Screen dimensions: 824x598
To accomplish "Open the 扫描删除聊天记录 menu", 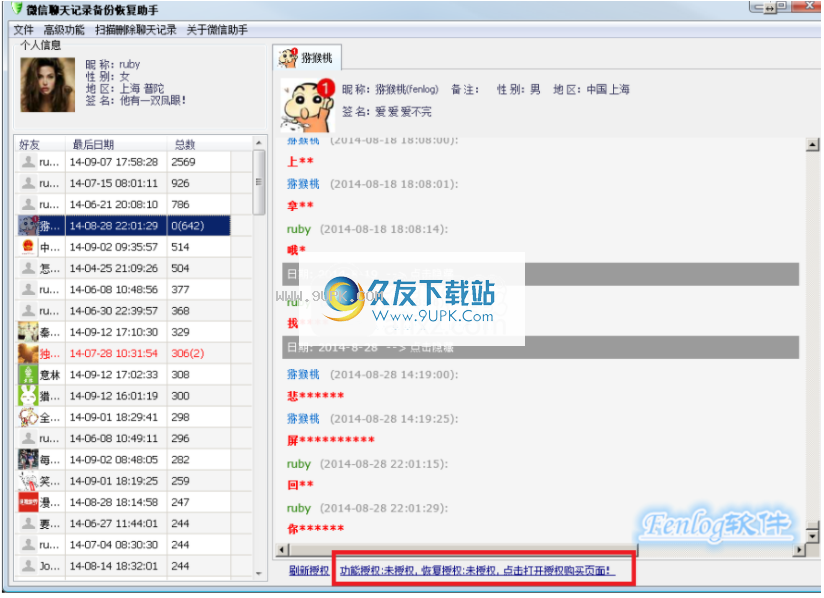I will coord(136,30).
